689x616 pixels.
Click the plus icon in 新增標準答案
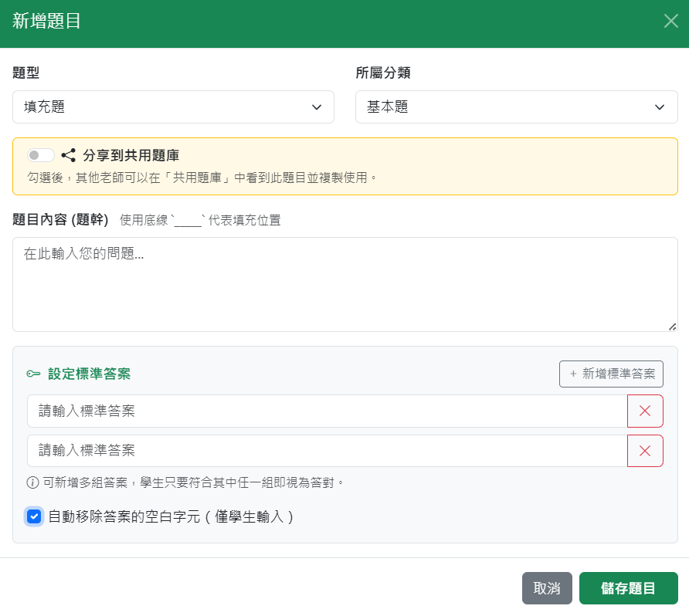pos(573,374)
